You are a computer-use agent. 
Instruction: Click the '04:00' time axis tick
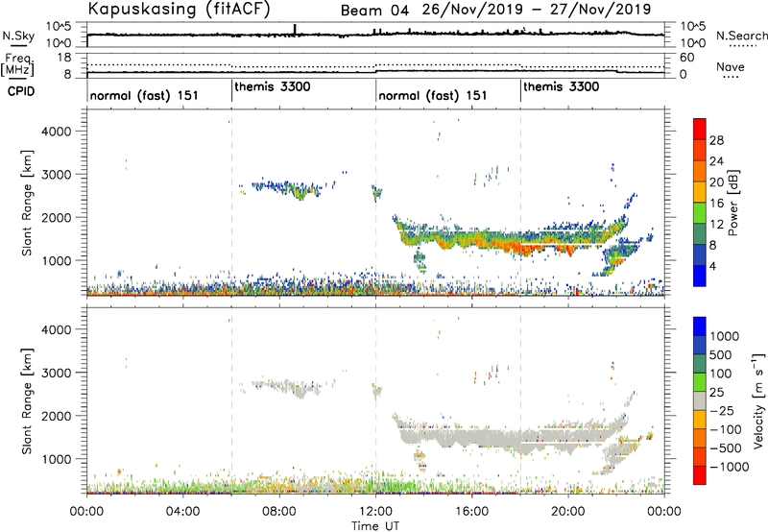coord(183,512)
